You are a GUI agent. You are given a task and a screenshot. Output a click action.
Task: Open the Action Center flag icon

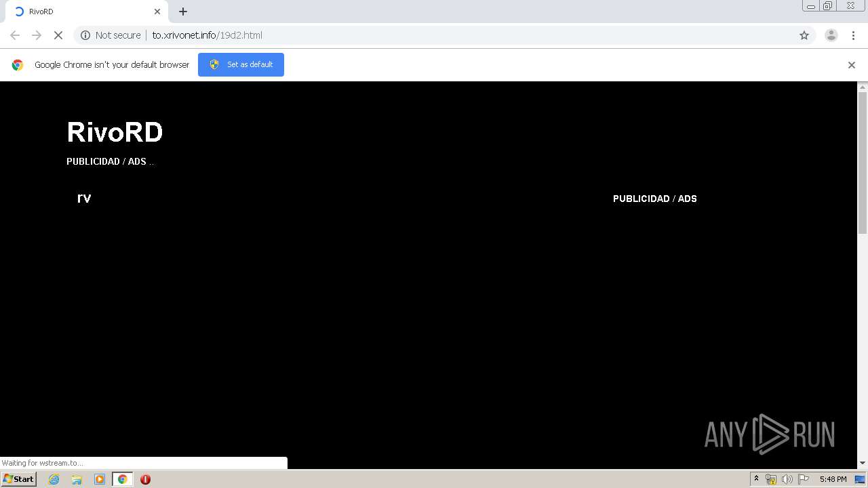pos(804,479)
